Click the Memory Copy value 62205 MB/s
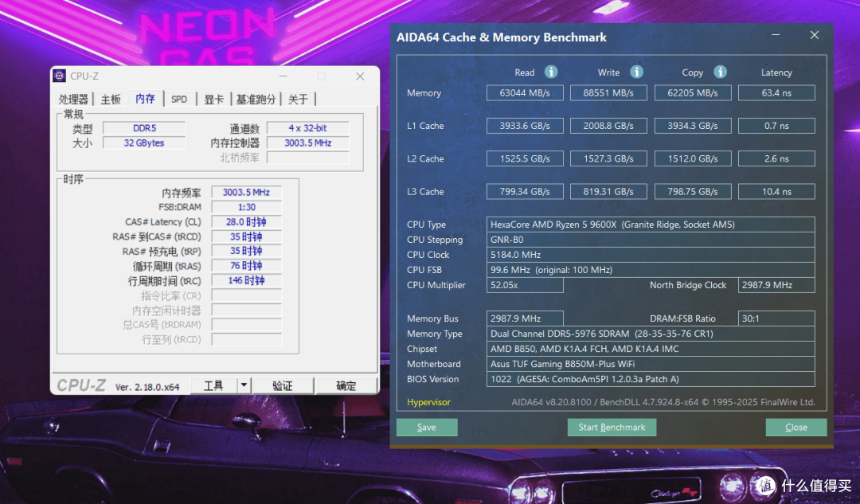 point(693,92)
